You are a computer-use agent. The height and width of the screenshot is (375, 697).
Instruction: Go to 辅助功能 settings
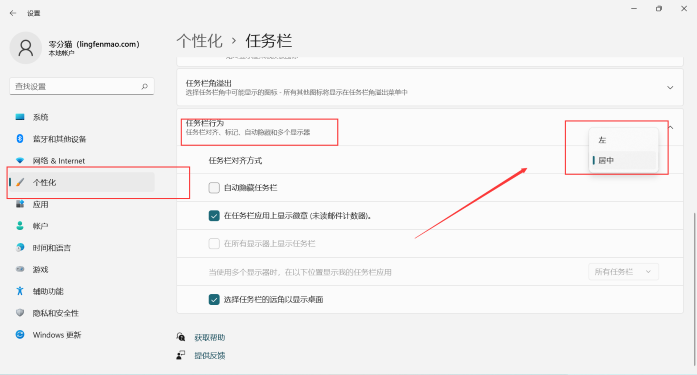pos(82,291)
